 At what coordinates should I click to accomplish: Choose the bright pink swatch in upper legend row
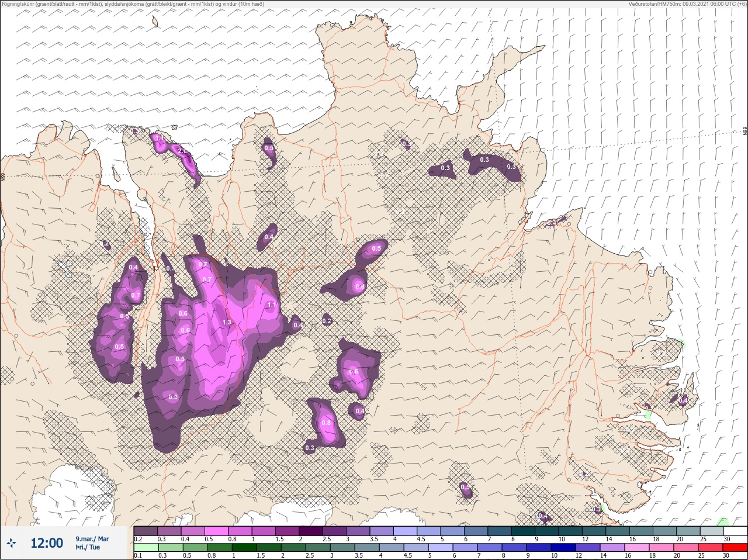[x=216, y=531]
